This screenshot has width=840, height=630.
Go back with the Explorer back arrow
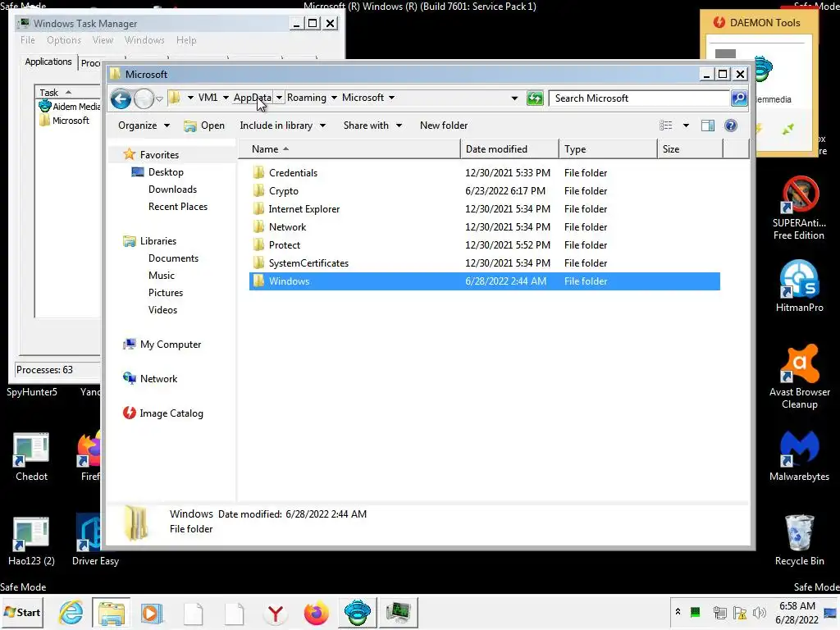[x=121, y=98]
